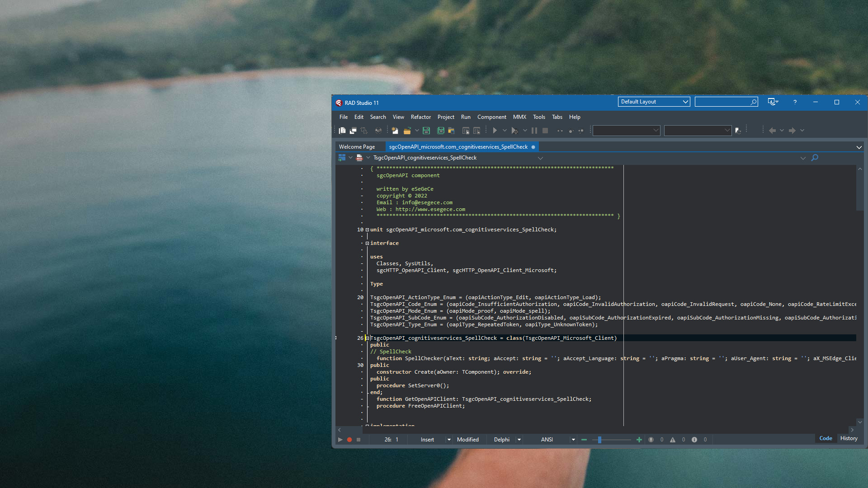Switch to the Code view tab
This screenshot has width=868, height=488.
(x=826, y=438)
